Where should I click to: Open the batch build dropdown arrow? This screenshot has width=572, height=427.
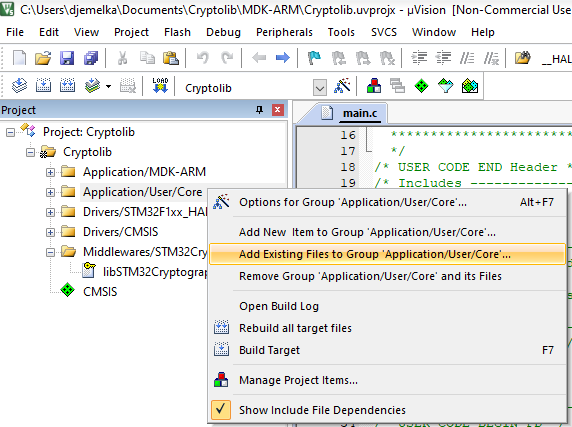coord(108,86)
